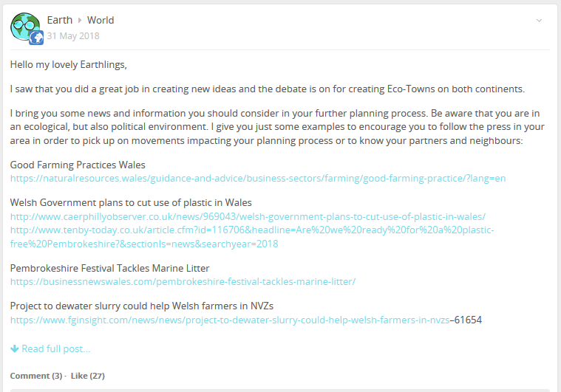
Task: Click the World space badge icon
Action: click(36, 38)
